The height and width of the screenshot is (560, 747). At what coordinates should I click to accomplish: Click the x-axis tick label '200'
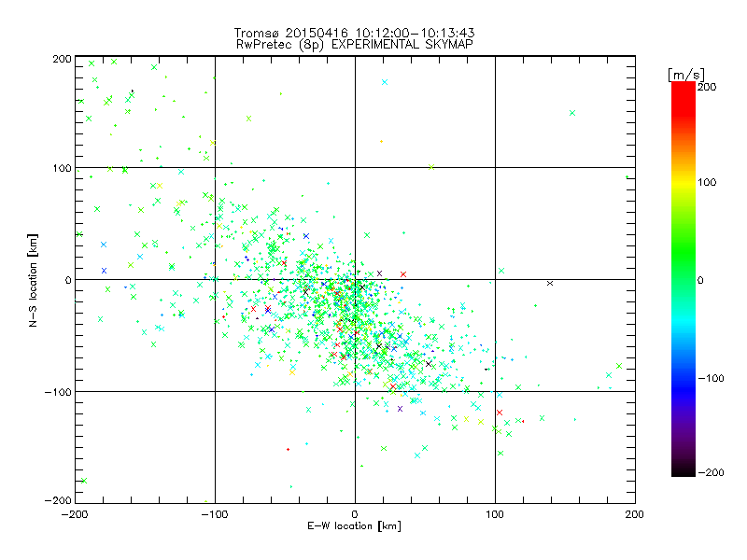point(635,514)
